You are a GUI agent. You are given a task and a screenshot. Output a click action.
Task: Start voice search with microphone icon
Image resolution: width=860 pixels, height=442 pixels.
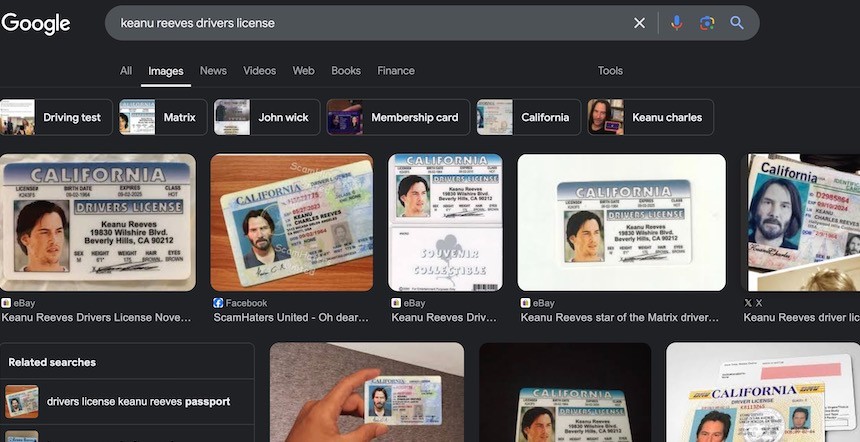coord(677,23)
